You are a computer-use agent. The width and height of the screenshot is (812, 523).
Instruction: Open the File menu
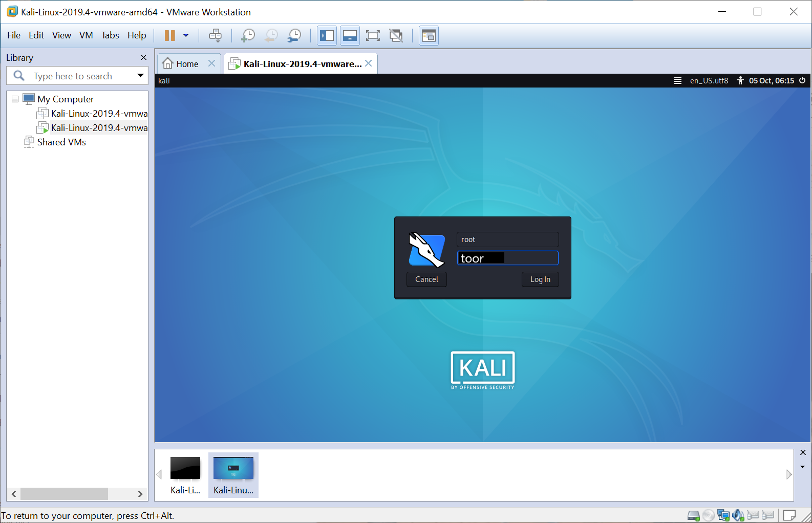[x=14, y=35]
